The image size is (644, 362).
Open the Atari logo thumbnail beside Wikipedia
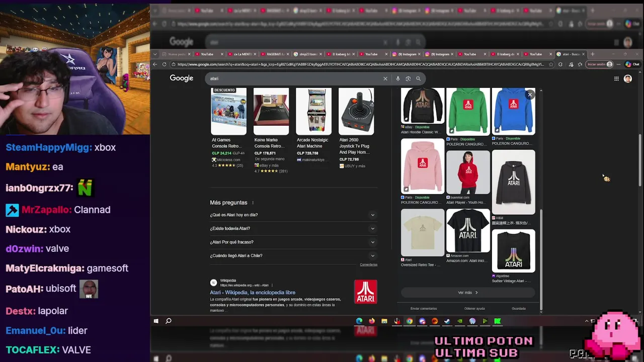click(366, 292)
